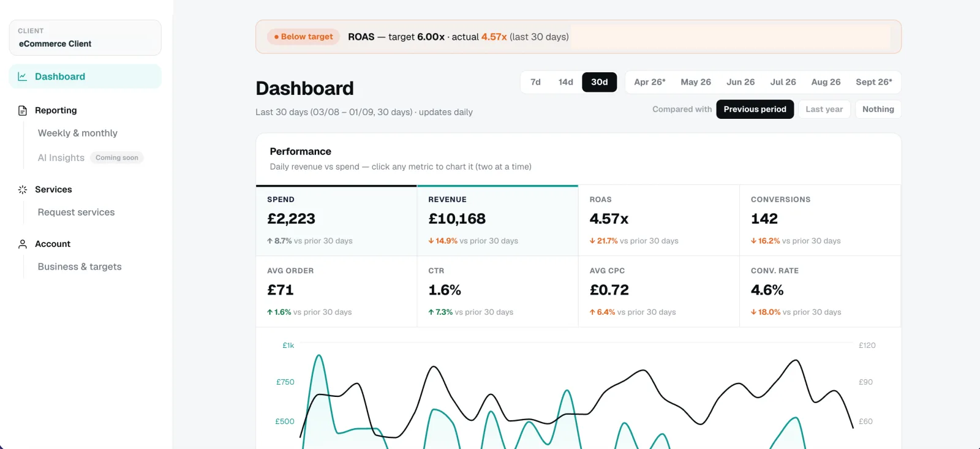Select the 30d range

point(600,82)
